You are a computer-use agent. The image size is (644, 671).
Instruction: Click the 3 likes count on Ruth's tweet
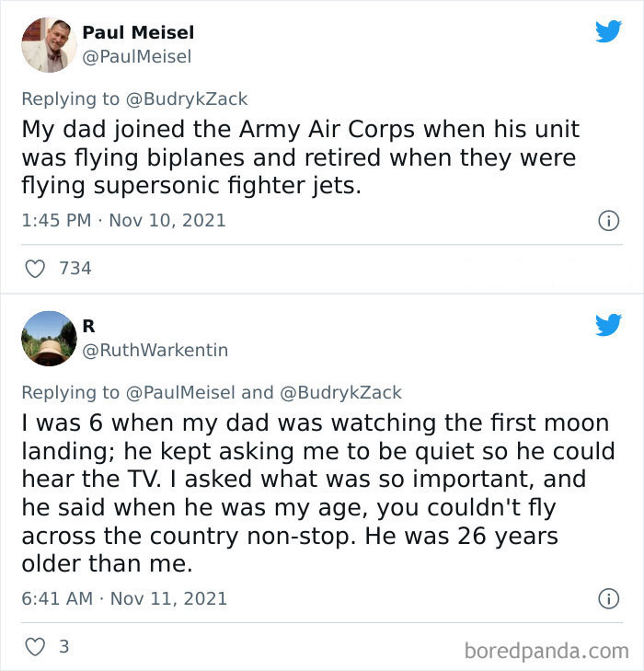(63, 647)
